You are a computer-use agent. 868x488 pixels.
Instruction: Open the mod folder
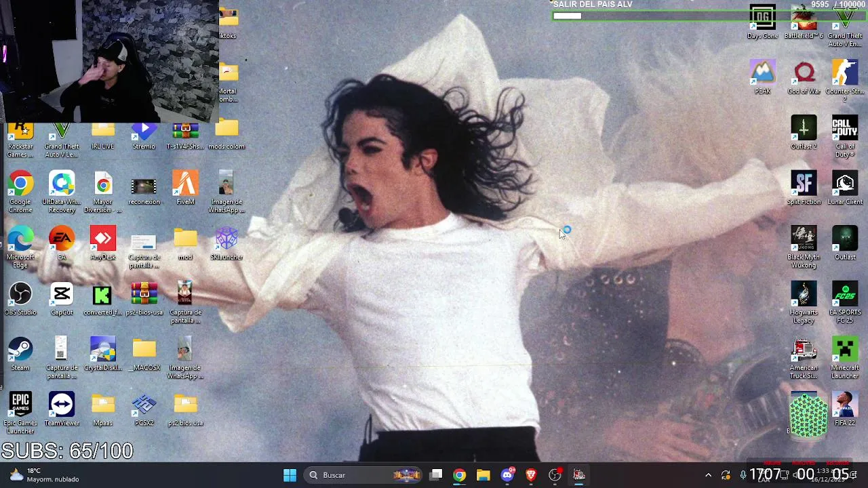pyautogui.click(x=185, y=244)
